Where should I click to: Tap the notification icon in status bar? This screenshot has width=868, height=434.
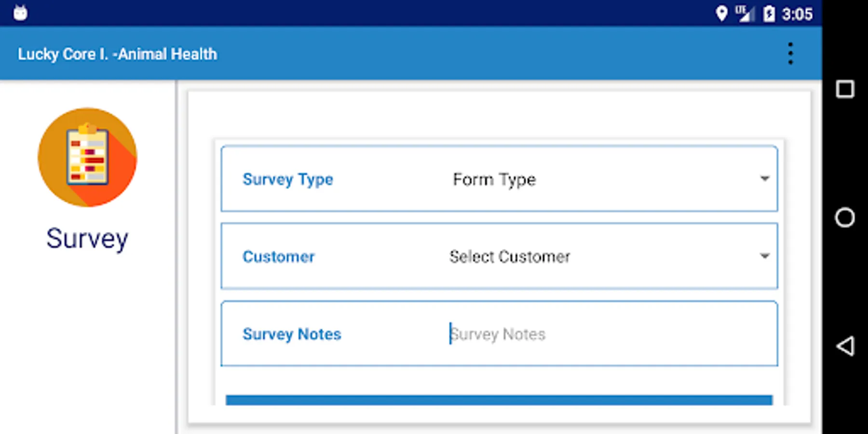click(20, 13)
